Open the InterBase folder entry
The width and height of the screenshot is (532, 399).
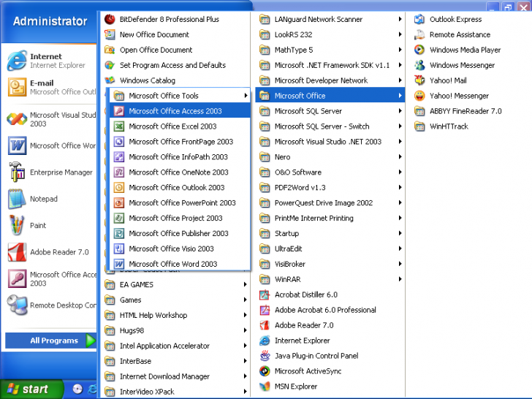175,361
